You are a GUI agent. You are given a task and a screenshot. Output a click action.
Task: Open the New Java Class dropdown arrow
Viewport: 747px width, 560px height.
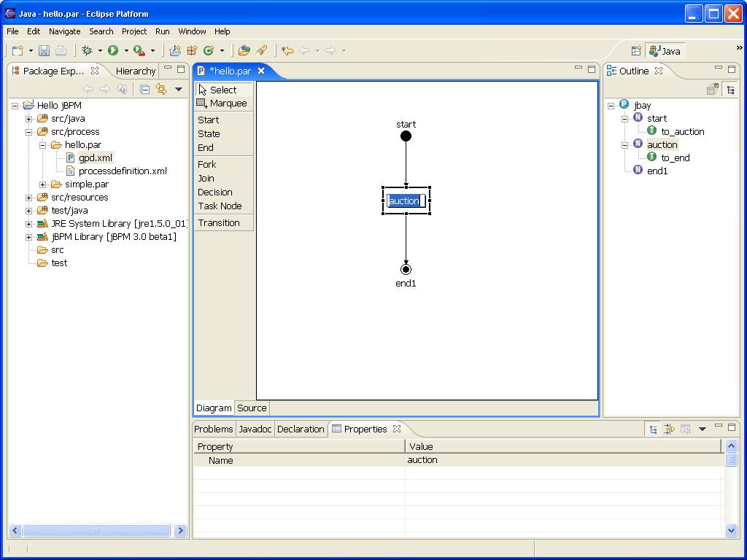tap(222, 50)
